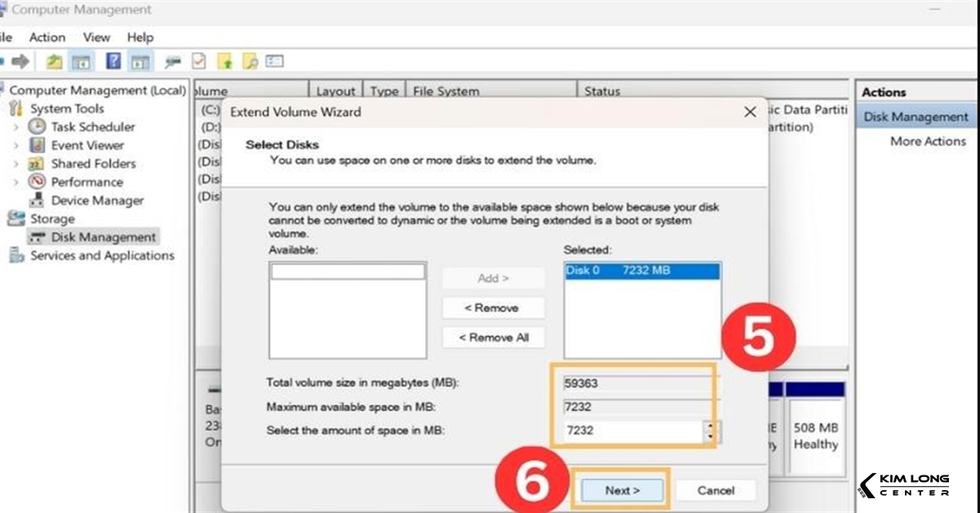The height and width of the screenshot is (513, 980).
Task: Click the checkmark document toolbar icon
Action: click(x=198, y=61)
